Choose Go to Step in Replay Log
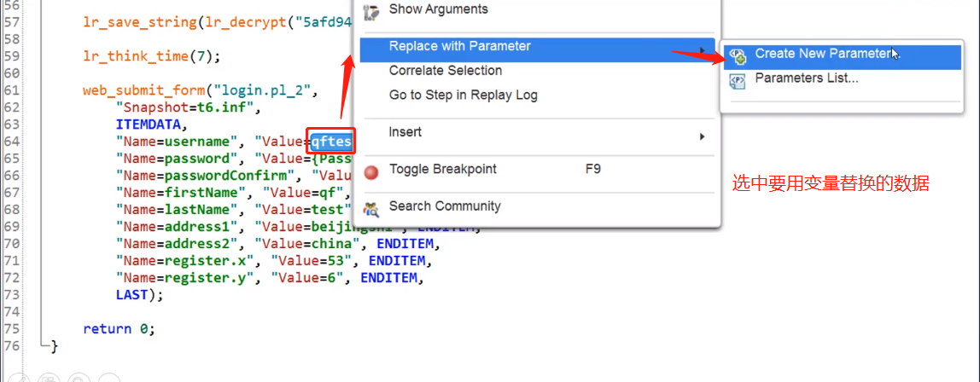 coord(464,95)
